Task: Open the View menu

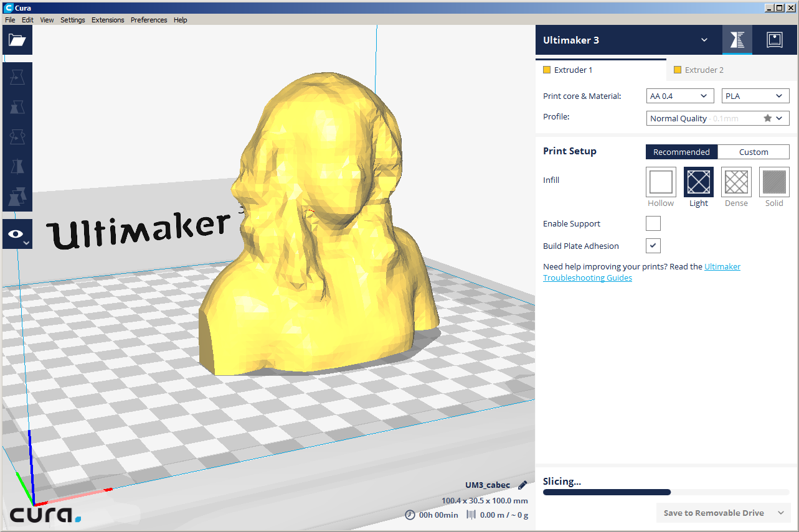Action: point(47,20)
